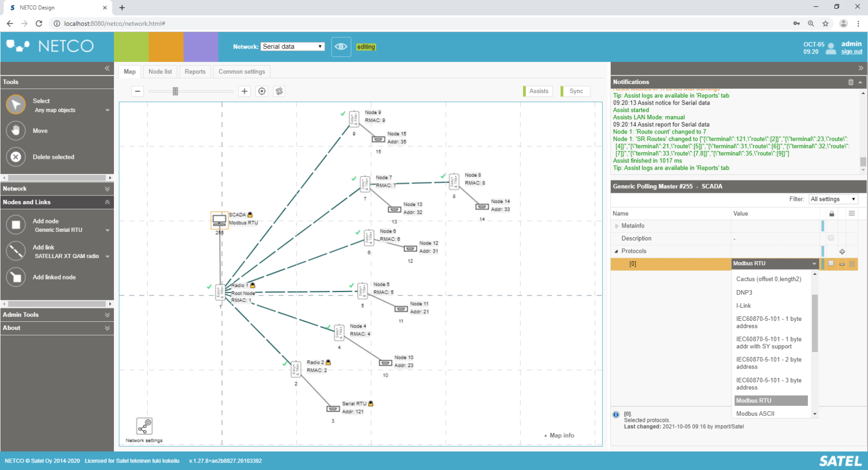Click the sign out link
The width and height of the screenshot is (868, 470).
851,52
